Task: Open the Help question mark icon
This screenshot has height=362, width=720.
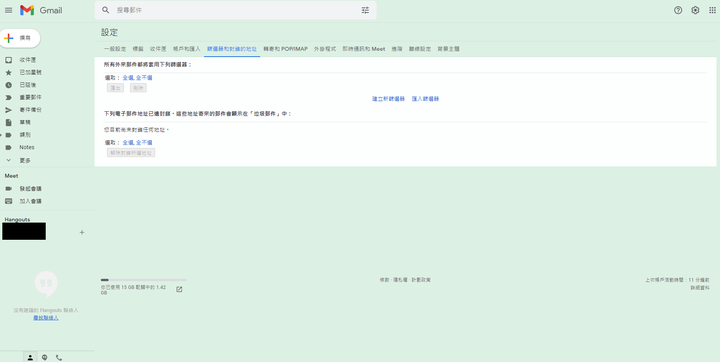Action: click(x=678, y=10)
